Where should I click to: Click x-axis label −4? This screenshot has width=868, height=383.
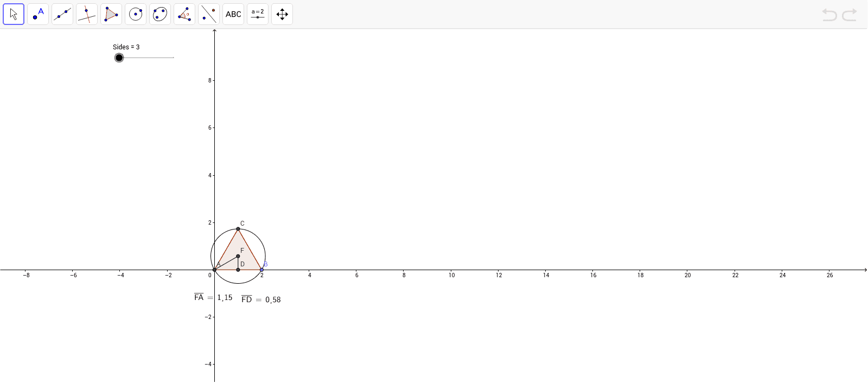120,275
